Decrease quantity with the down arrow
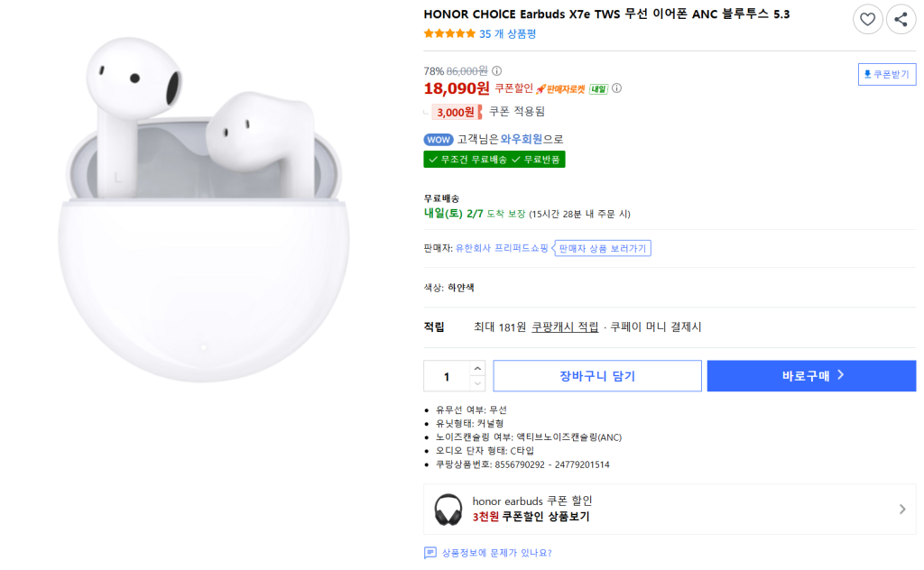 click(477, 384)
